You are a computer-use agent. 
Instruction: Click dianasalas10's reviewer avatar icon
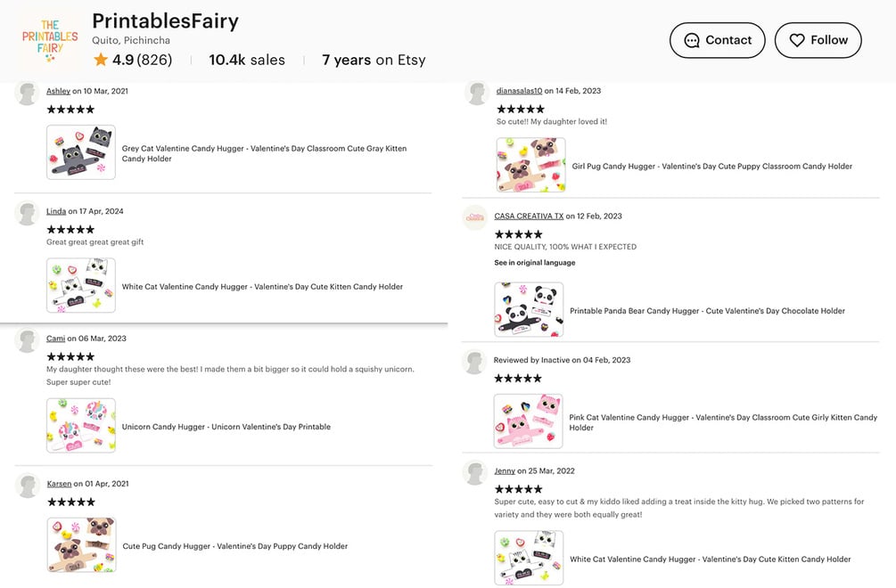tap(477, 93)
